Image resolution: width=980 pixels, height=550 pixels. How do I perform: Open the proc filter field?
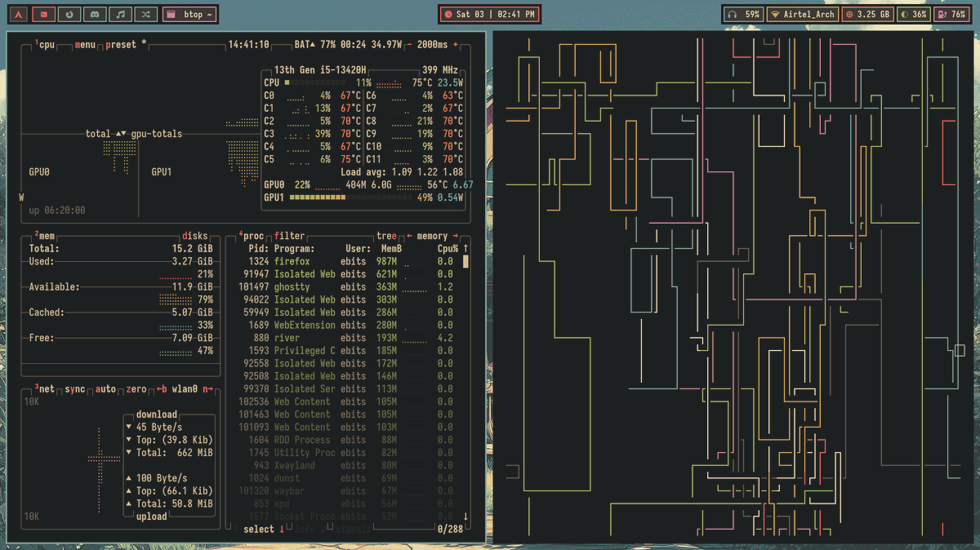click(x=289, y=236)
